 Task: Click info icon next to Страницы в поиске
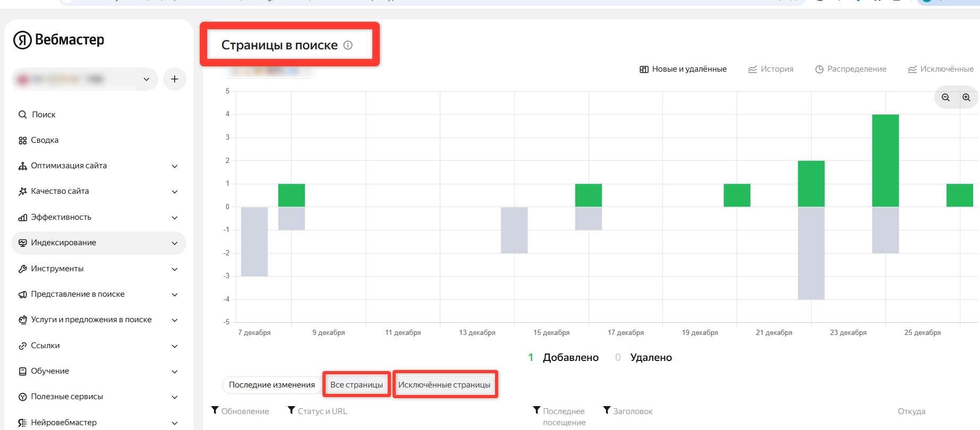coord(348,45)
